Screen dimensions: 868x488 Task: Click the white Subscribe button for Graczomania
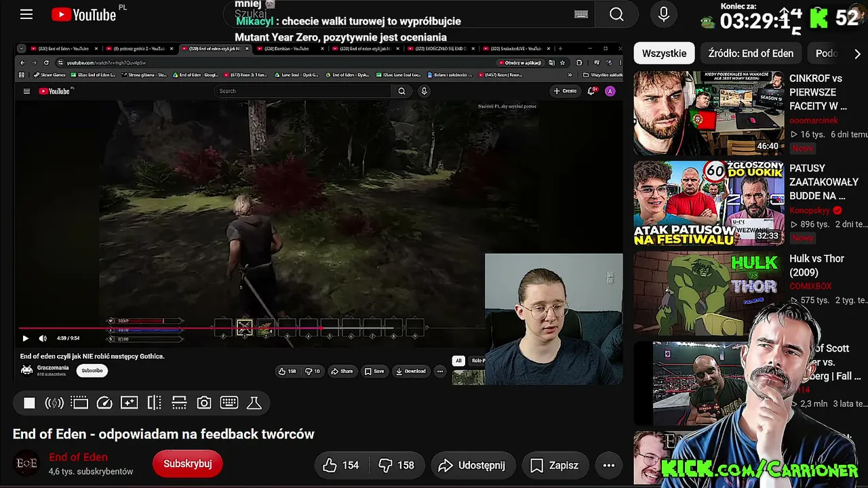[92, 371]
